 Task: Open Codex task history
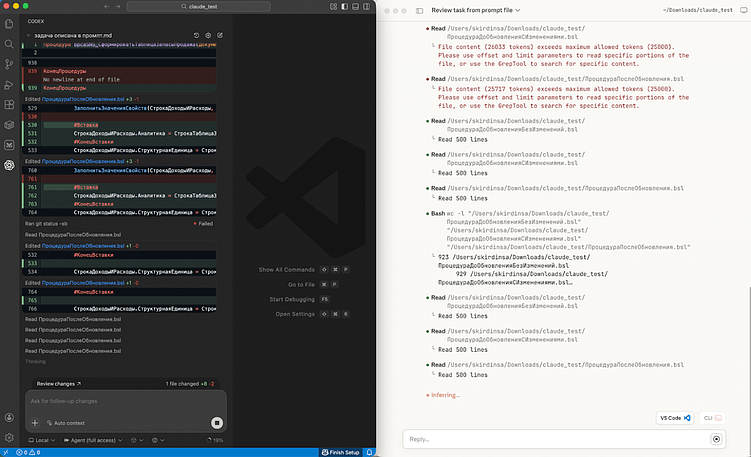click(x=194, y=35)
